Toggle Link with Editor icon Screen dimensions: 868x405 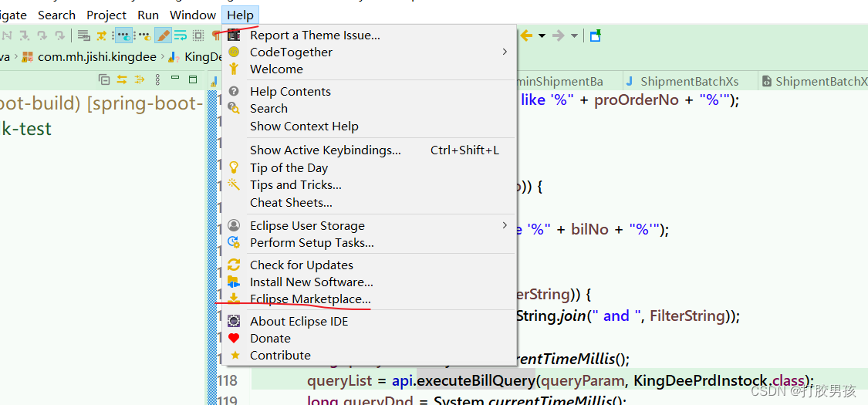point(122,79)
